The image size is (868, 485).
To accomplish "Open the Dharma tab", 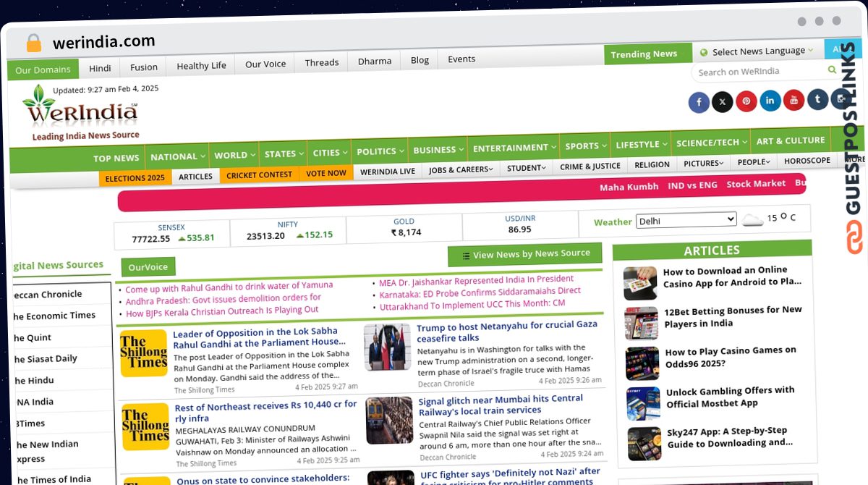I will pos(375,62).
